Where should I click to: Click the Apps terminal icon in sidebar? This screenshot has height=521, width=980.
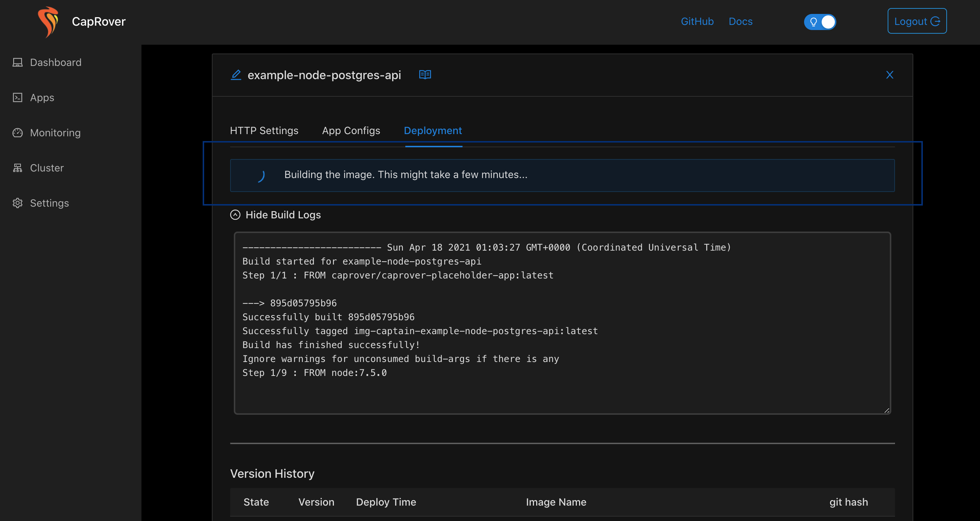tap(18, 98)
